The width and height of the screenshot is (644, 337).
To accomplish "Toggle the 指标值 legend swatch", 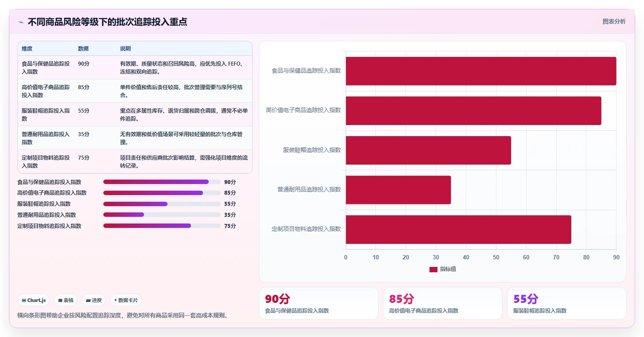I will [433, 270].
